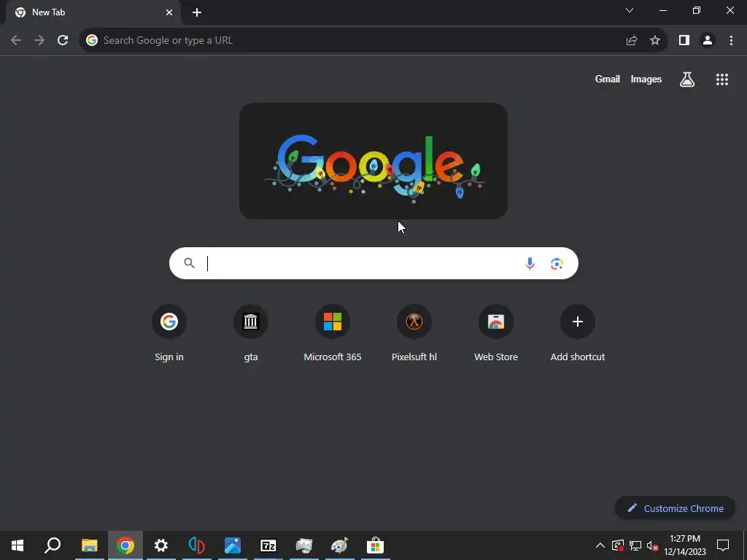This screenshot has width=747, height=560.
Task: Open the Photos app in taskbar
Action: click(233, 545)
